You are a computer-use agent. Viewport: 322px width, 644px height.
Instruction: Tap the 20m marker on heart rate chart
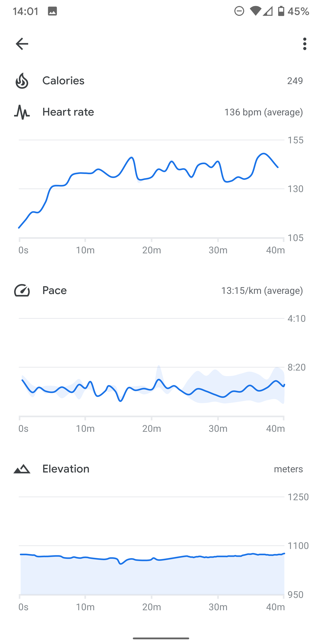(152, 250)
